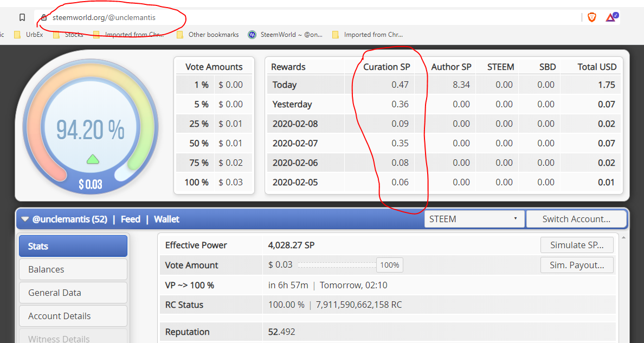This screenshot has height=343, width=644.
Task: Open the Wallet link
Action: coord(166,219)
